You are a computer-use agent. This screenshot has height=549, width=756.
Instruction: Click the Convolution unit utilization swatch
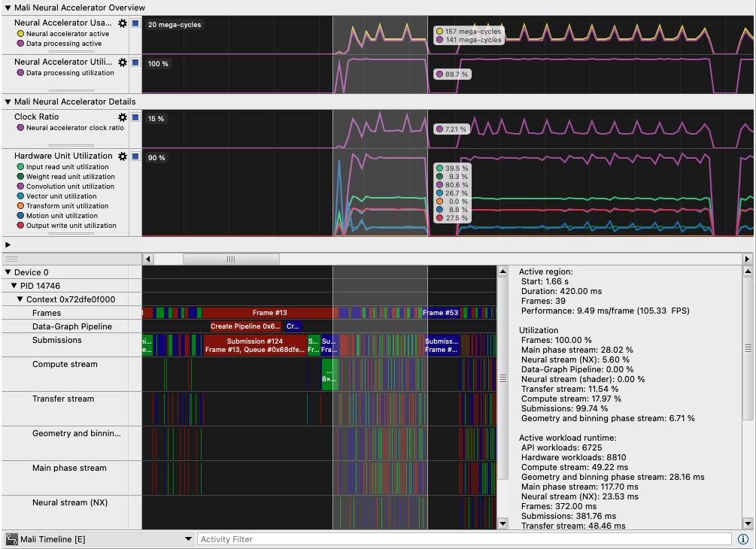[20, 186]
